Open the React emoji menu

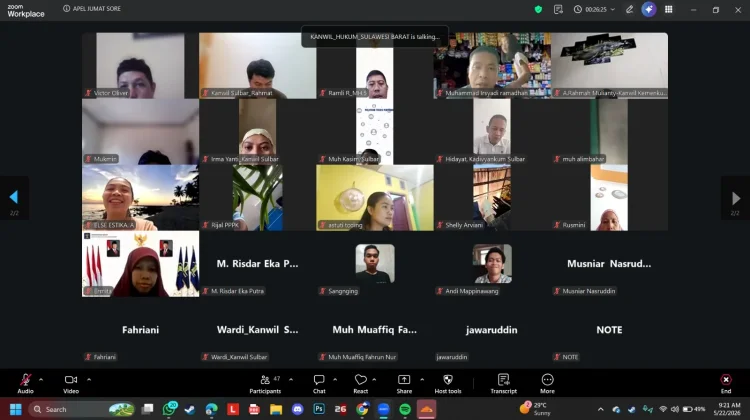coord(361,384)
